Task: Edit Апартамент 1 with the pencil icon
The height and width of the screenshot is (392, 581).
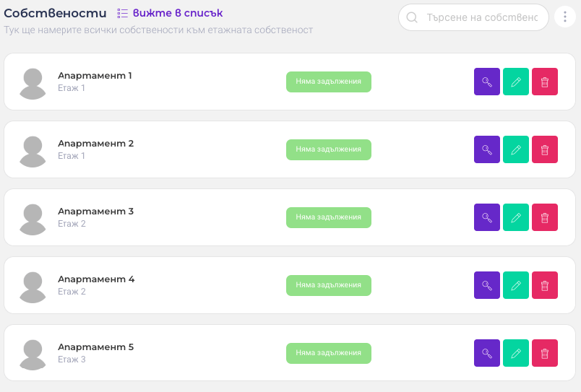Action: (x=516, y=82)
